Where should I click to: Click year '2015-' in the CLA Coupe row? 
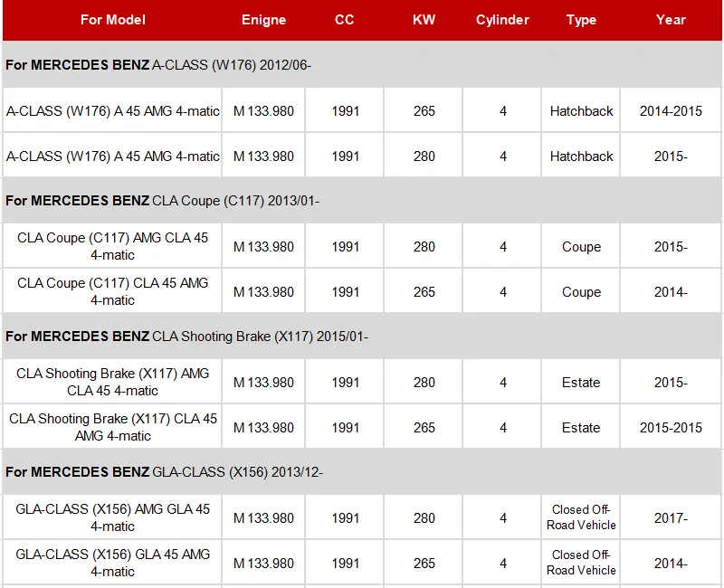click(671, 246)
